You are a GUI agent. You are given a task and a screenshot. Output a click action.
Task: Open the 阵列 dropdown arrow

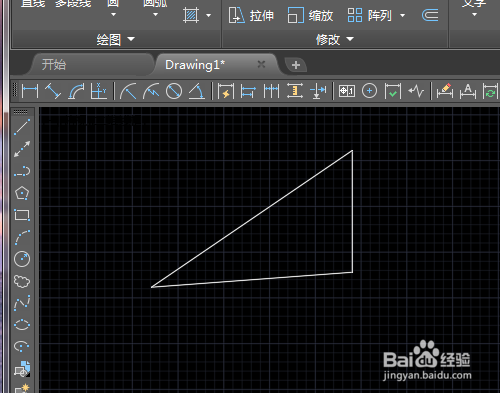[402, 15]
